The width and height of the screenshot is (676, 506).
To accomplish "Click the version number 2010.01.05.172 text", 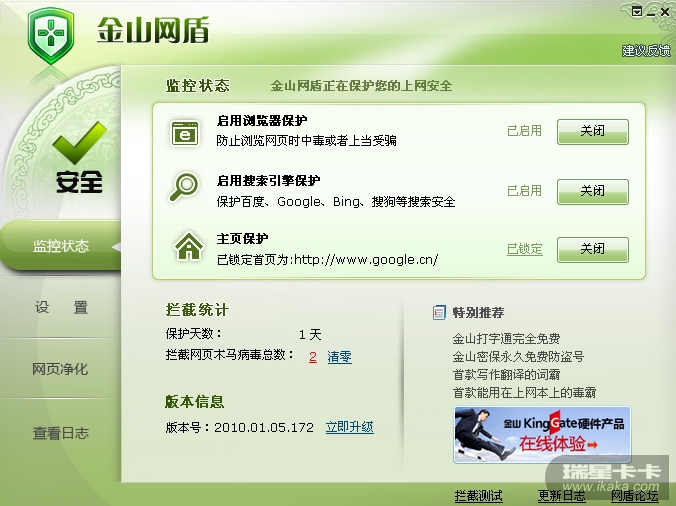I will [264, 428].
